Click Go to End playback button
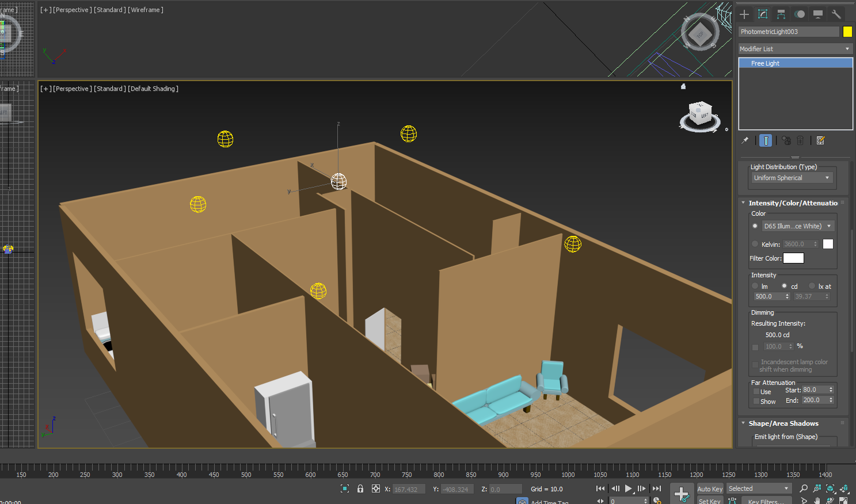 (657, 488)
